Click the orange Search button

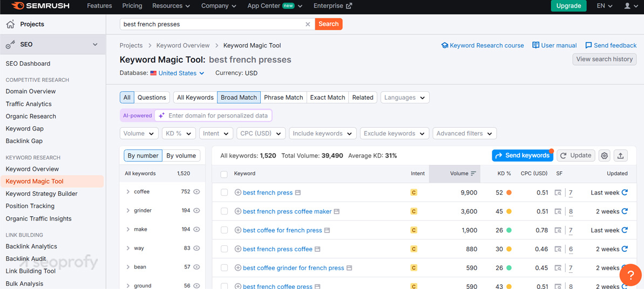[329, 24]
